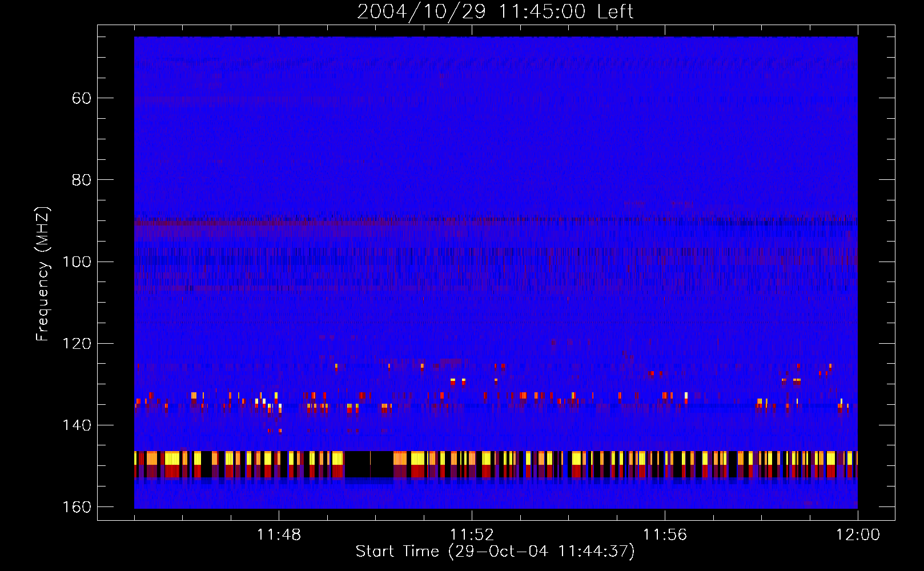
Task: Click the 'Start Time (29-Oct-04 11:44:37)' label
Action: point(495,552)
